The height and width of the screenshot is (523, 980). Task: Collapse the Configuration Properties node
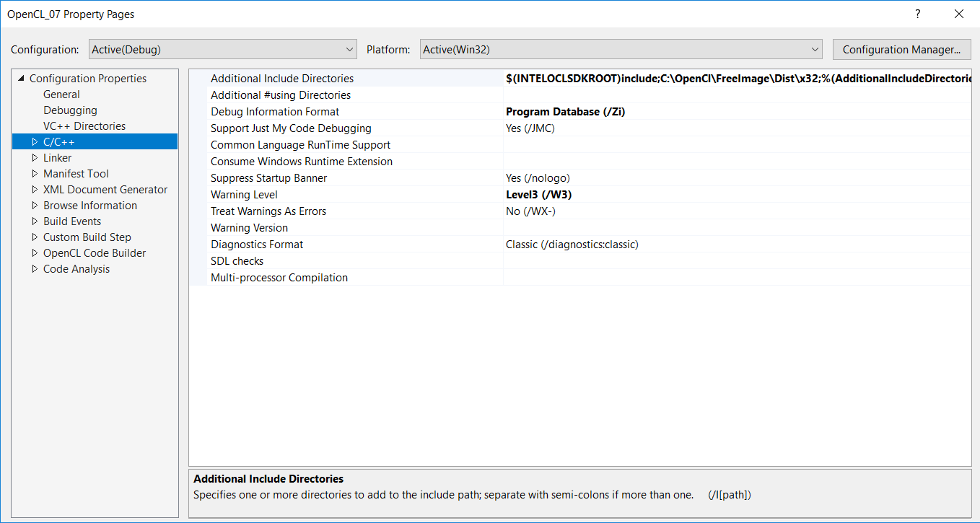21,79
